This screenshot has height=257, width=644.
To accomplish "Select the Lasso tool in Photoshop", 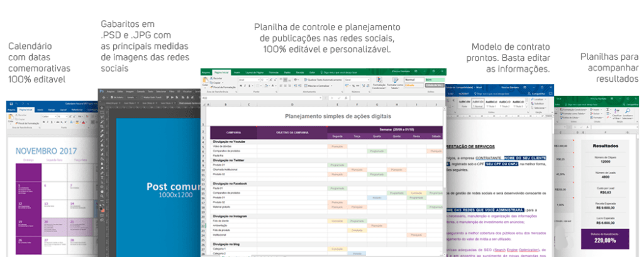I will [x=102, y=117].
